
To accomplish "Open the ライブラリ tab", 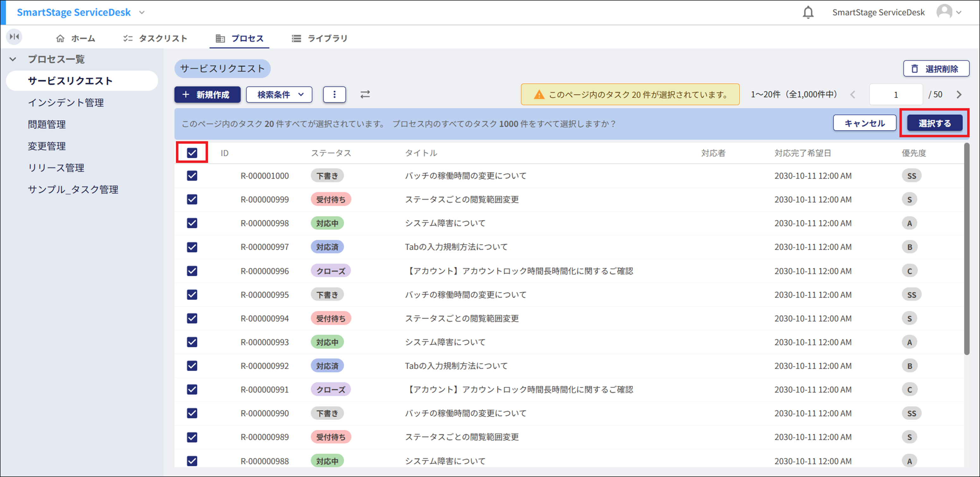I will (x=320, y=38).
